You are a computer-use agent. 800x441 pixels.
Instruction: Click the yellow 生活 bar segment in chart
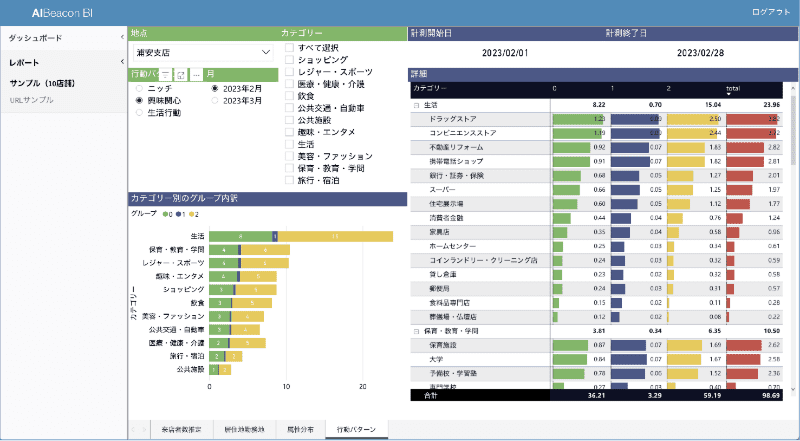point(335,236)
